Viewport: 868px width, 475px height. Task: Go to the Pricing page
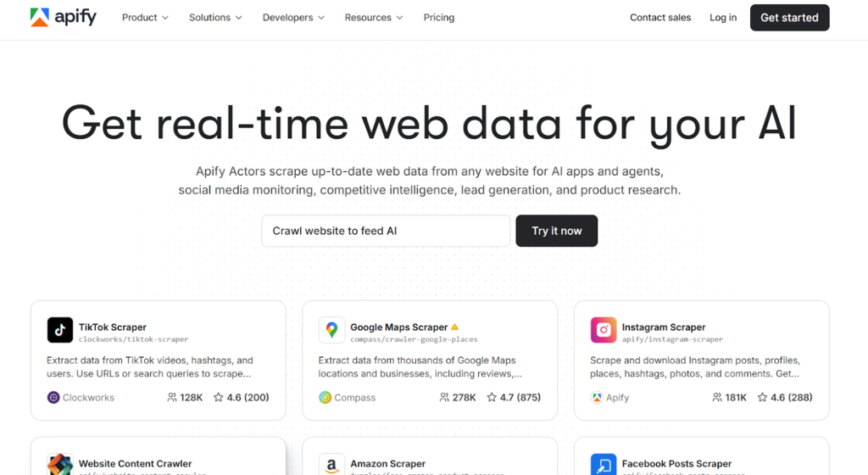tap(439, 18)
